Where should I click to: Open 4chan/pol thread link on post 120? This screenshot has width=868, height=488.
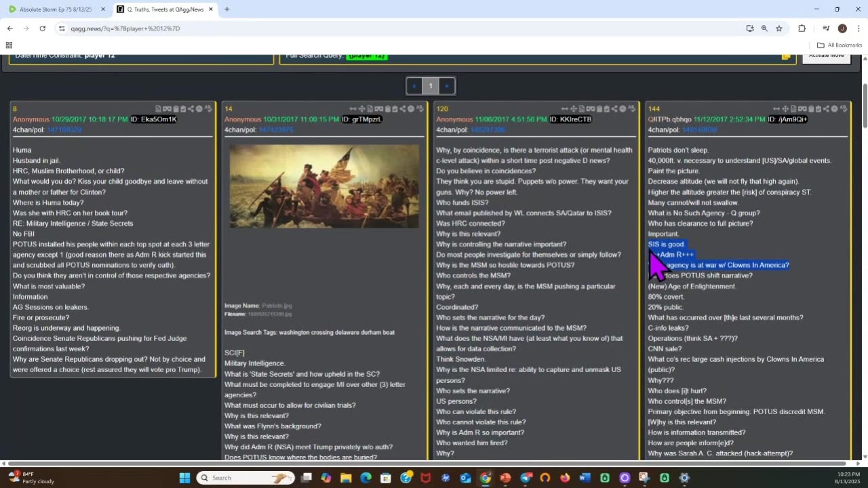tap(487, 129)
